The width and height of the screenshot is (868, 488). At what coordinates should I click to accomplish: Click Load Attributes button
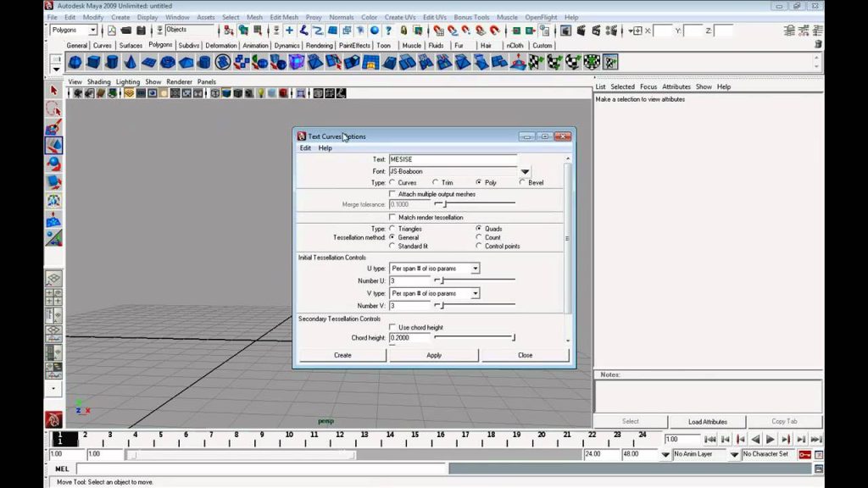[x=708, y=422]
